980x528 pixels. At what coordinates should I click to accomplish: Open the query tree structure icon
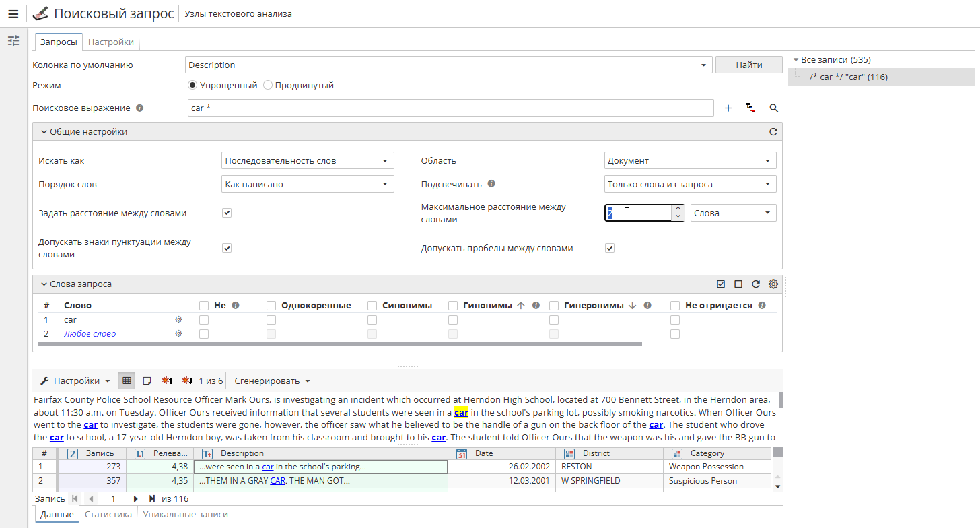point(750,108)
